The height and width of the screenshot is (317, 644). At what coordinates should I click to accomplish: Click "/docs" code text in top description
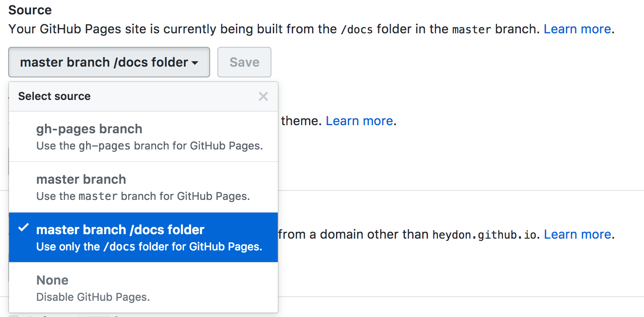[x=357, y=30]
